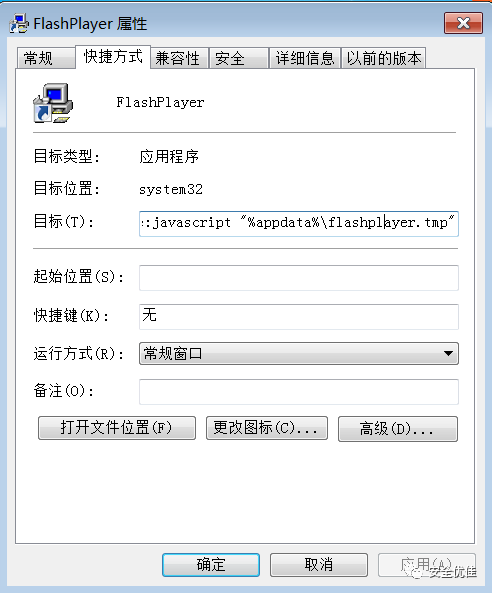Select the 快捷方式 tab

coord(113,57)
